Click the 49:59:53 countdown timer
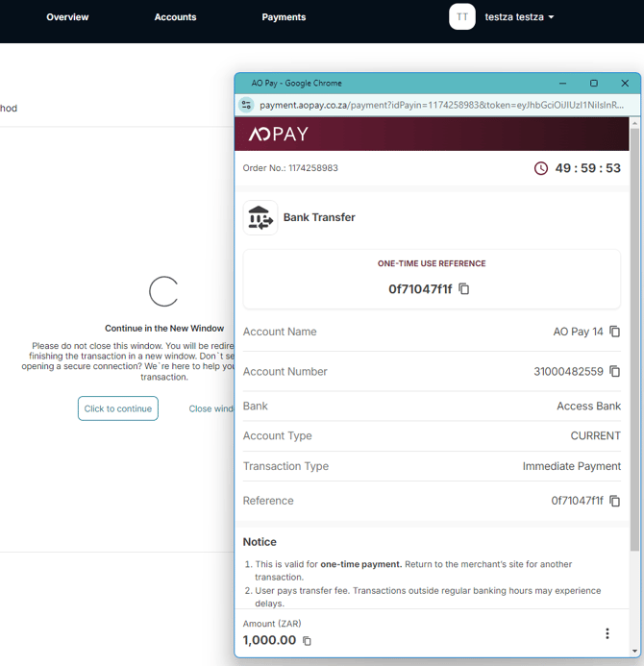This screenshot has width=644, height=666. [588, 168]
